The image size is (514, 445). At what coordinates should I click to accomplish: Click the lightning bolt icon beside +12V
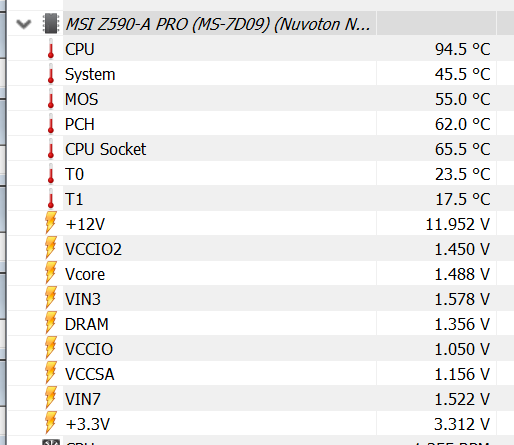click(51, 223)
